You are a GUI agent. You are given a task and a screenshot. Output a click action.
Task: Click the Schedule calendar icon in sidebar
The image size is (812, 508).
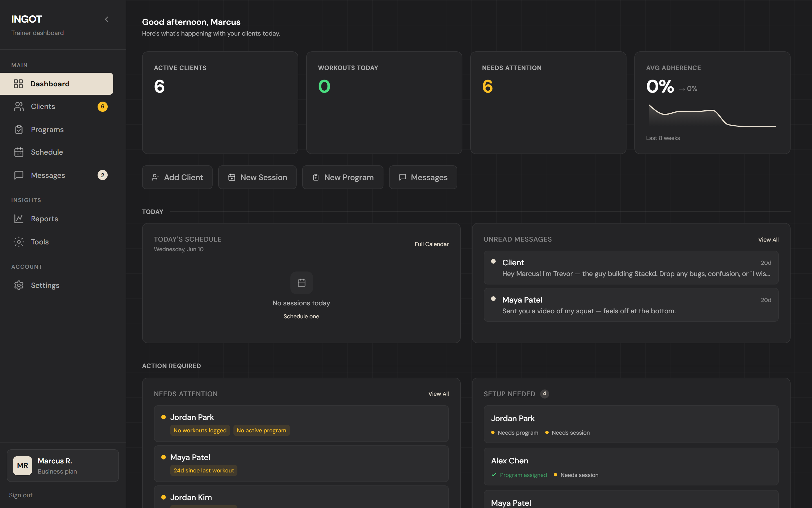tap(19, 152)
